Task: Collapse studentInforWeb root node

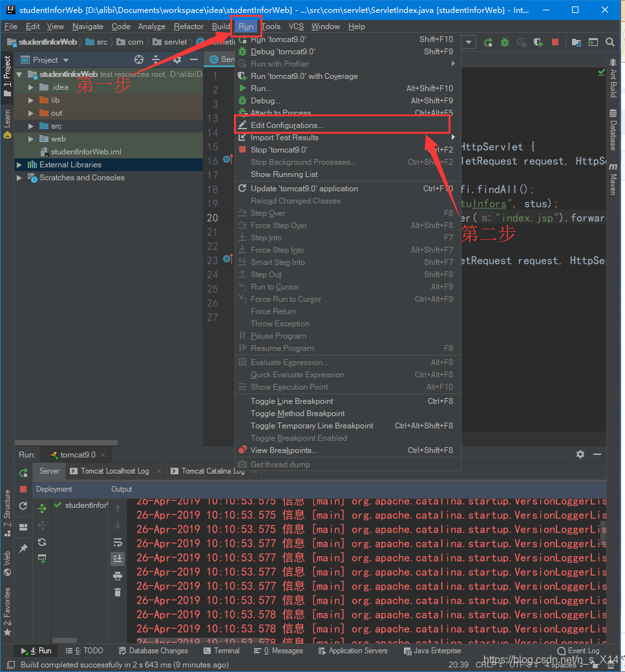Action: point(19,74)
